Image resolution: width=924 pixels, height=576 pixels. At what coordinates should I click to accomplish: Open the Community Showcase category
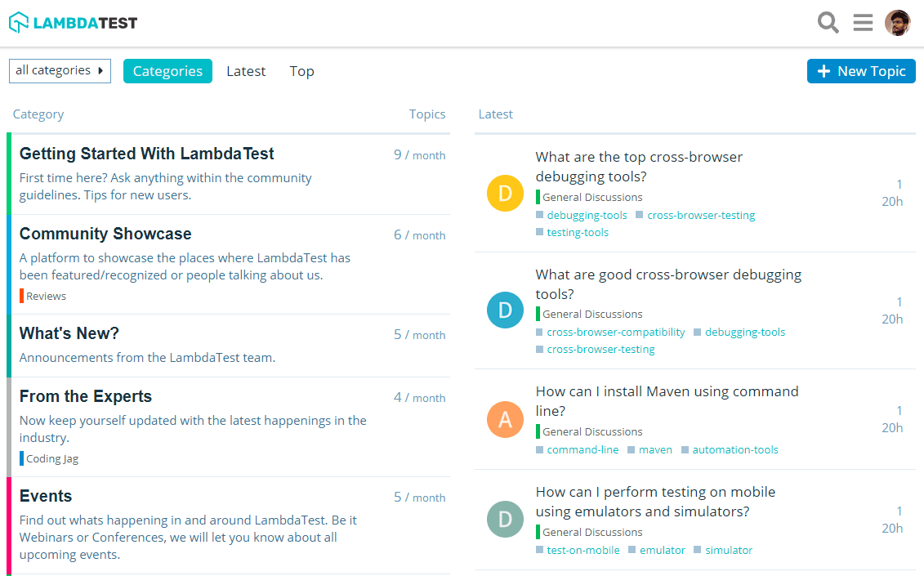coord(105,234)
